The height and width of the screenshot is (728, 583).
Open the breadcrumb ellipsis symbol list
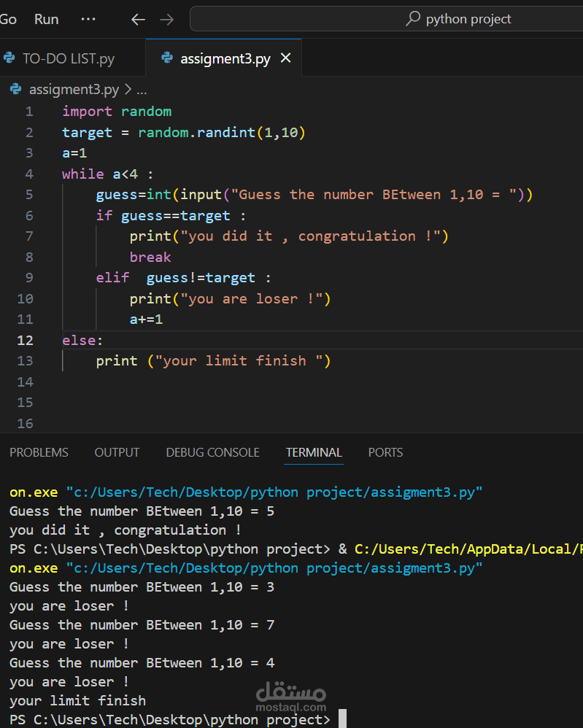click(x=142, y=90)
